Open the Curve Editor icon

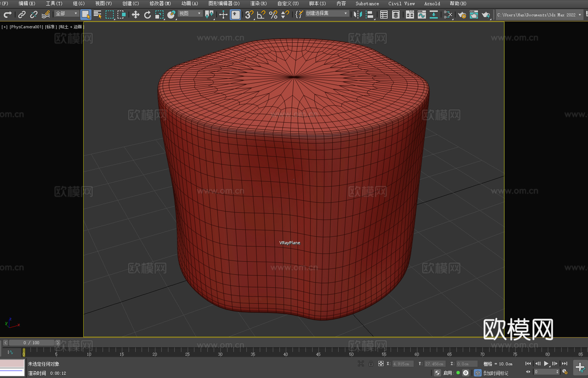pos(421,15)
